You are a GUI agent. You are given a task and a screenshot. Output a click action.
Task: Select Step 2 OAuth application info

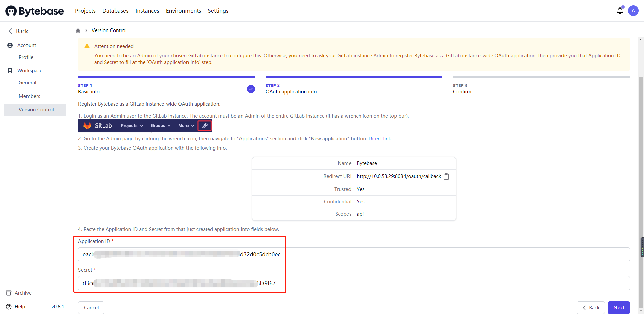click(354, 86)
